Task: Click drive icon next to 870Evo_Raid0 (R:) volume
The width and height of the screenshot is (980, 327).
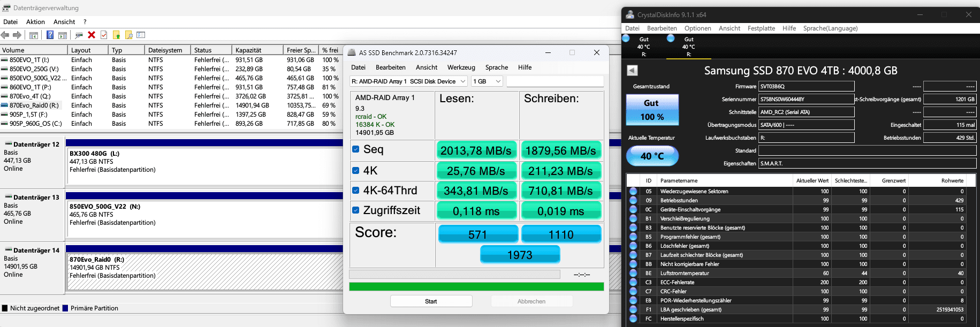Action: coord(5,105)
